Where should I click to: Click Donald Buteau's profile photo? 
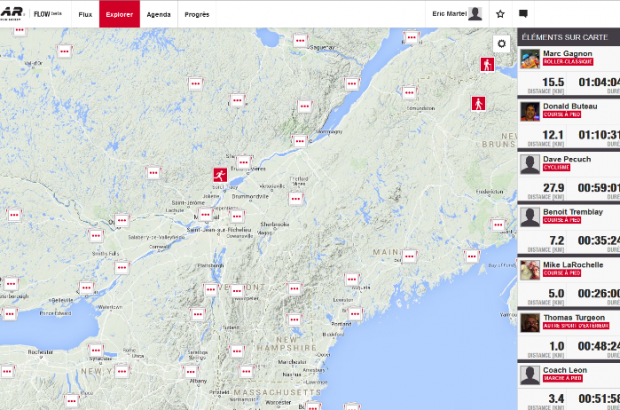coord(529,111)
